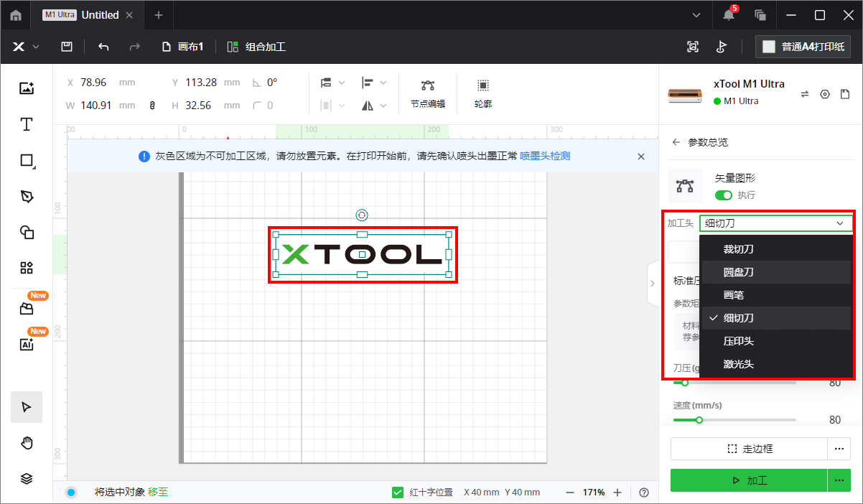Screen dimensions: 863x504
Task: Apply the outline (轮廓) tool
Action: 483,93
